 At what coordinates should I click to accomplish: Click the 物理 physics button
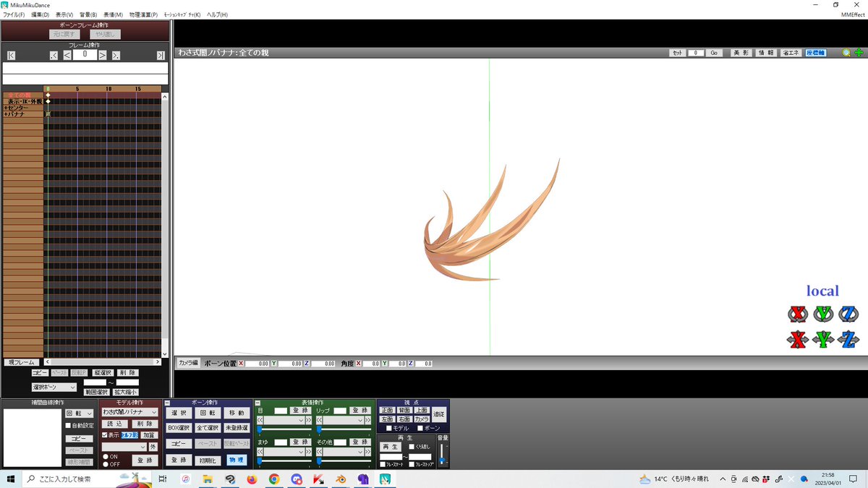[x=236, y=460]
